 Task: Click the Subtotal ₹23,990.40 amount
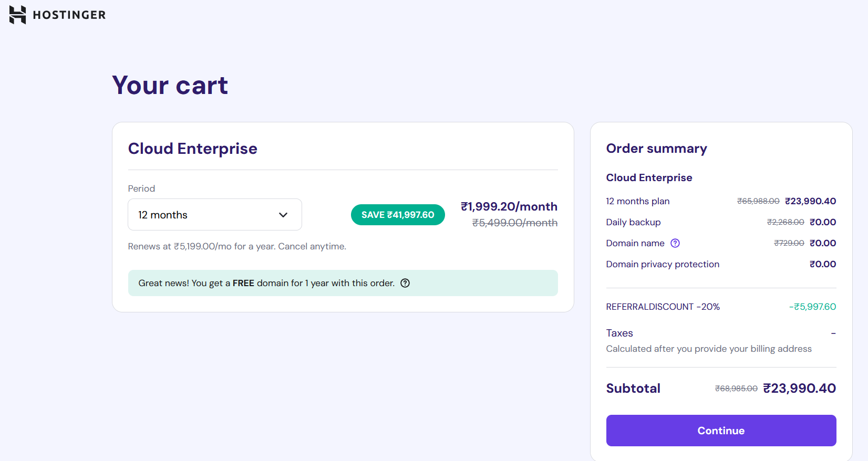799,388
